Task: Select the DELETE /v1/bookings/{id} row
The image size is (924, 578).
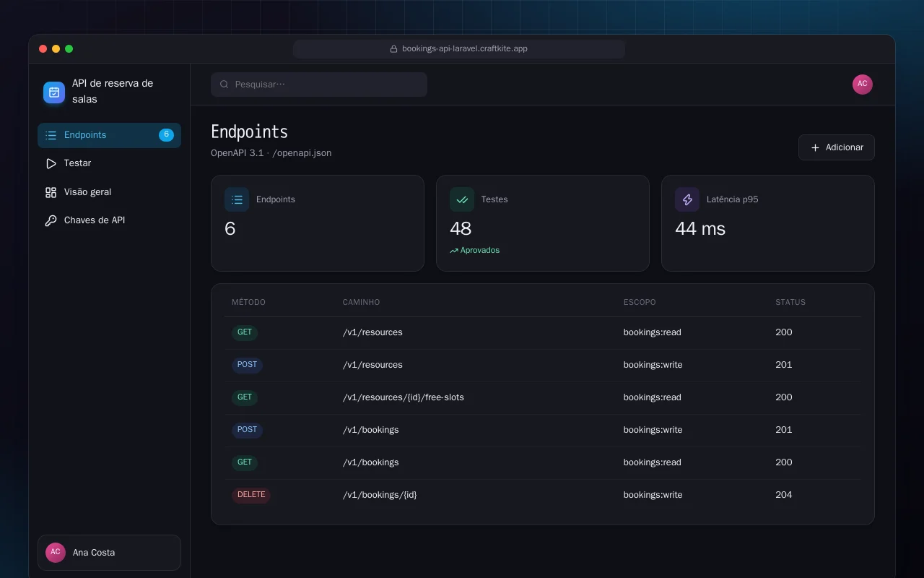Action: pyautogui.click(x=543, y=495)
